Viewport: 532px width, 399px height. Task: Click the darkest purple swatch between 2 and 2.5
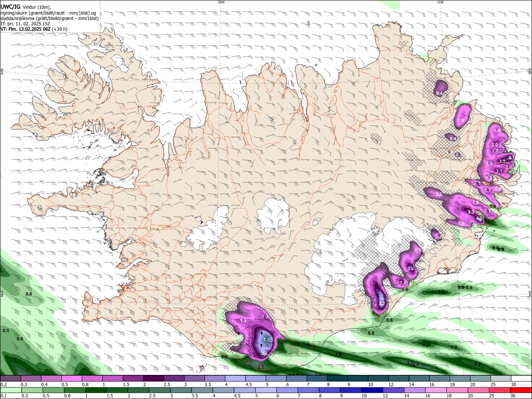(153, 378)
